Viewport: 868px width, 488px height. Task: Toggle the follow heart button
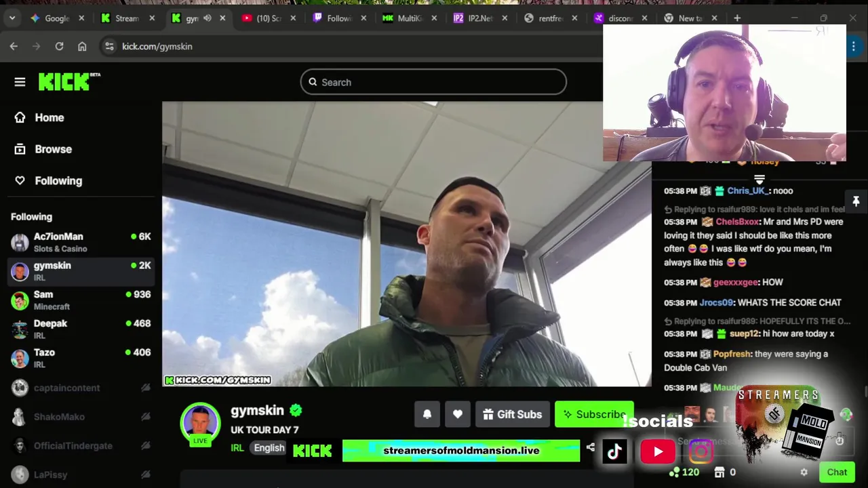coord(458,414)
